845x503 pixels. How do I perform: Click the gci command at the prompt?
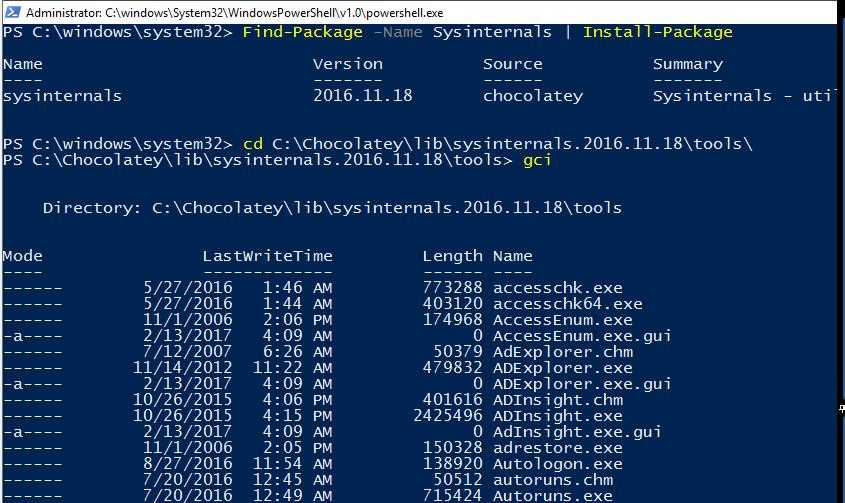537,160
